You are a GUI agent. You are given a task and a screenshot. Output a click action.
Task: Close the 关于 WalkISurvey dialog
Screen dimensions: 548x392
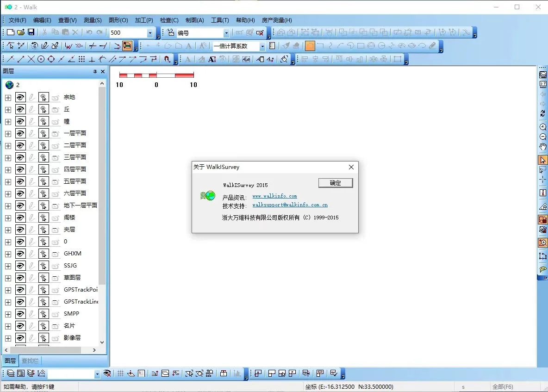(351, 167)
